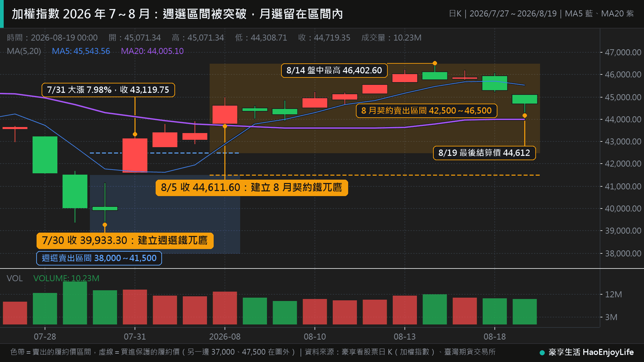Click the tallest green volume bar
The image size is (644, 362).
[x=75, y=303]
